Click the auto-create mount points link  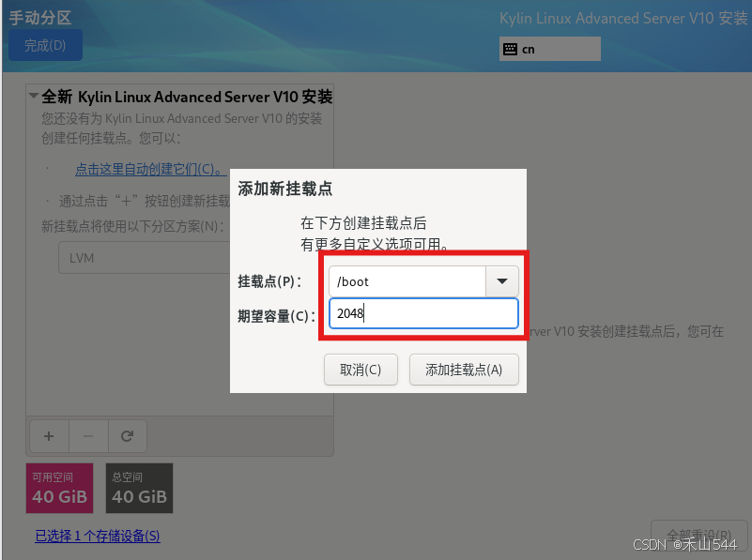point(150,169)
